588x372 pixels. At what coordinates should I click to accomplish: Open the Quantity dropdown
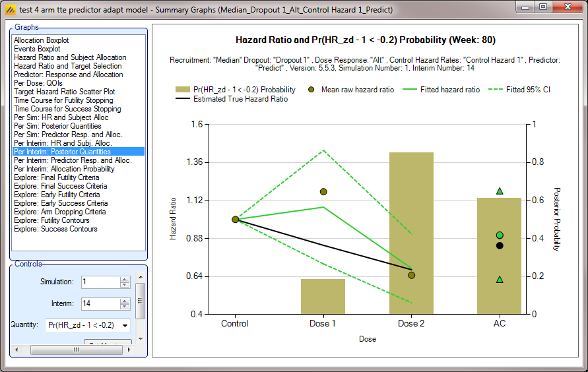[125, 325]
